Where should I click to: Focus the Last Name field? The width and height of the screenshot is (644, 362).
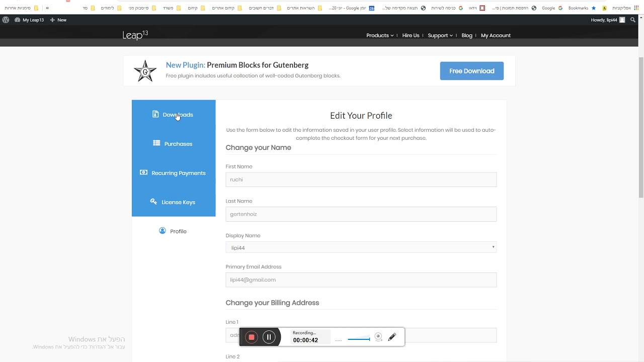(x=361, y=214)
